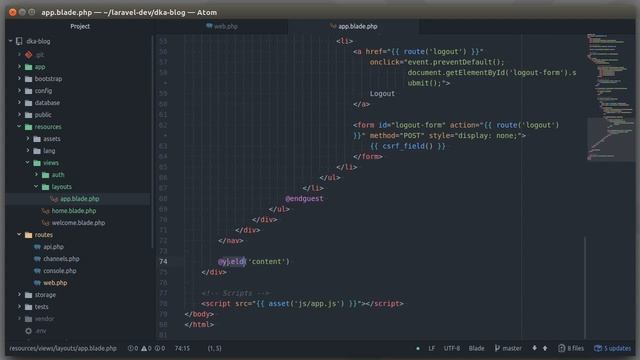Screen dimensions: 640x360
Task: Click the assets folder icon
Action: [37, 139]
